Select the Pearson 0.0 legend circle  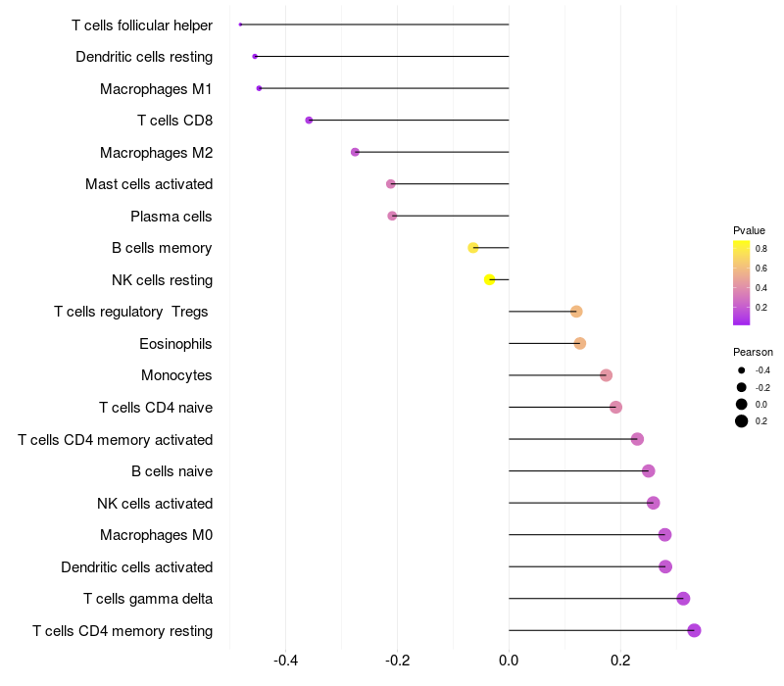tap(742, 404)
